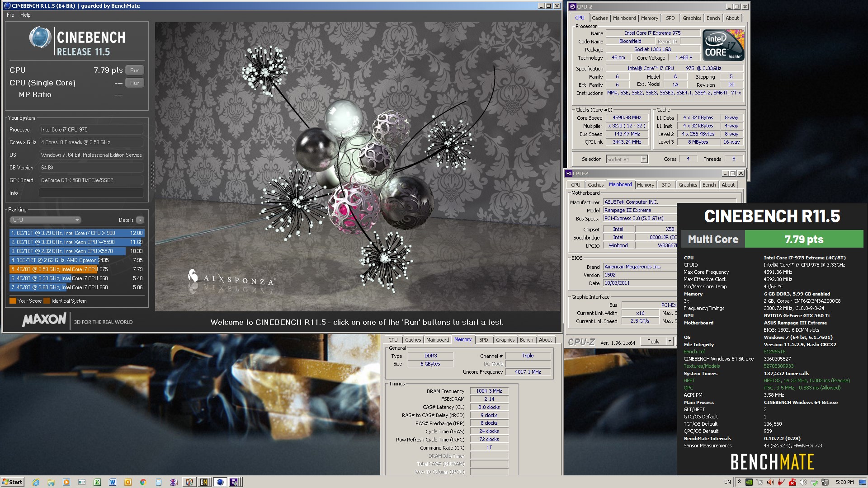Switch to the BenchMate taskbar button

click(204, 482)
